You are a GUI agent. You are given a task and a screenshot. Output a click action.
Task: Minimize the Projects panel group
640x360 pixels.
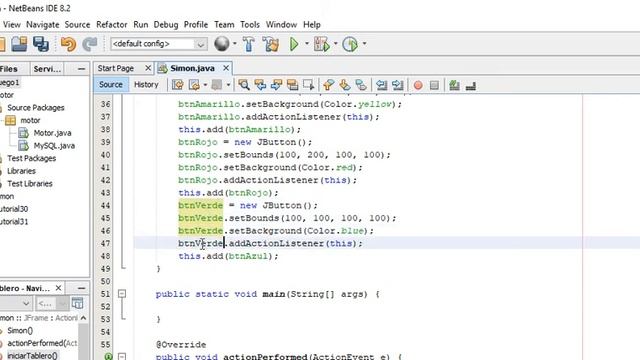pyautogui.click(x=81, y=69)
